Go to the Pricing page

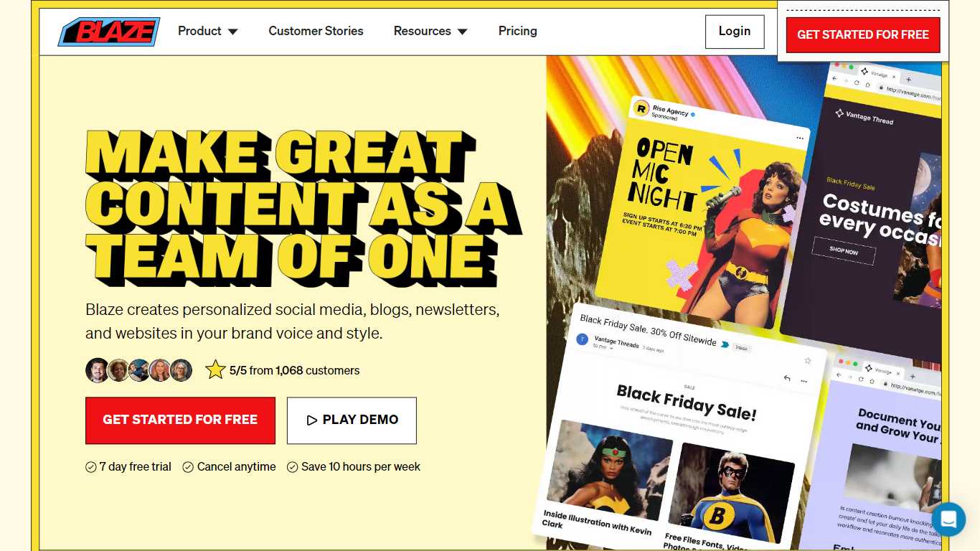click(518, 31)
